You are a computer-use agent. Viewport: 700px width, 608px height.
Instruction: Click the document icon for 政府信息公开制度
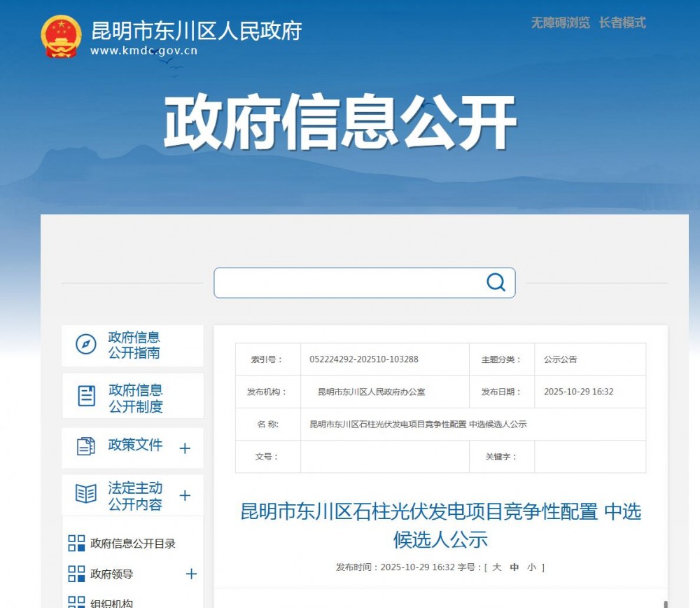click(x=86, y=396)
